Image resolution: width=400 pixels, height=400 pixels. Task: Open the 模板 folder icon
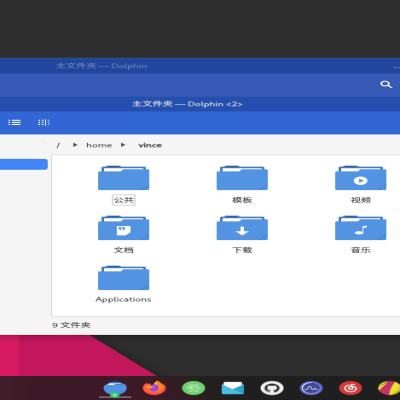click(x=242, y=178)
